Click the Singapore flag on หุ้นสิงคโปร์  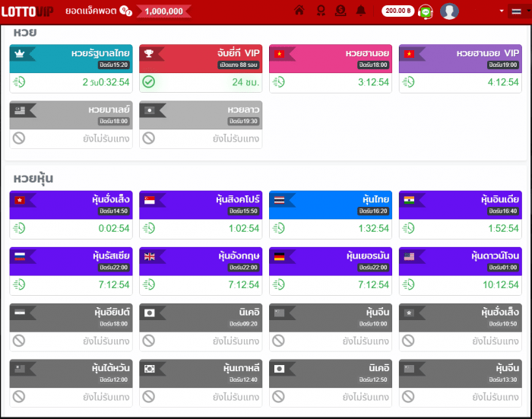(x=149, y=200)
